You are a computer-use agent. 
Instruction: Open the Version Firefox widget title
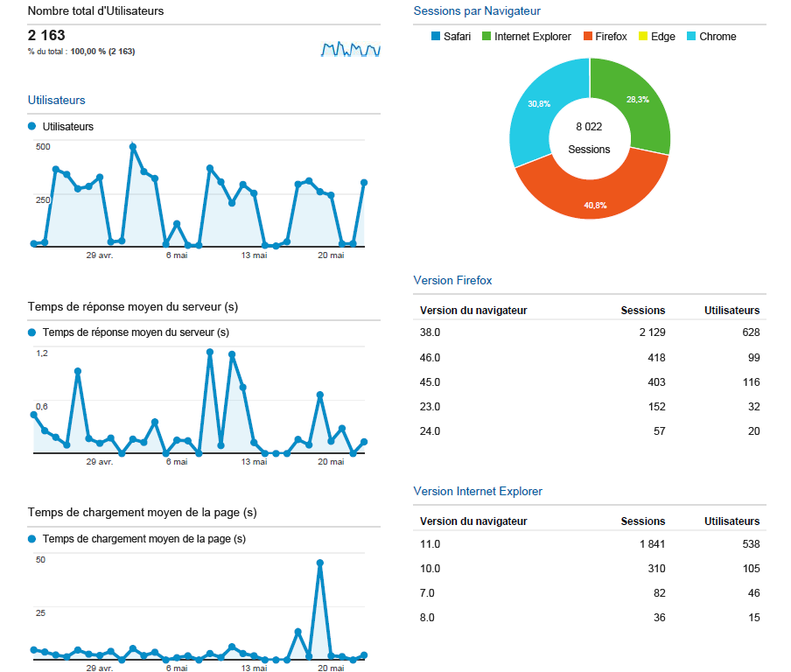452,281
